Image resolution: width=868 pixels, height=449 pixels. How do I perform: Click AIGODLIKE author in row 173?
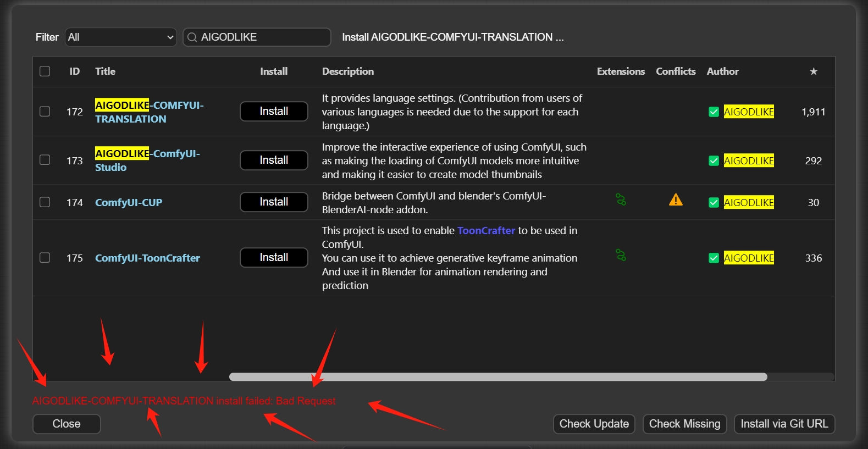tap(749, 161)
